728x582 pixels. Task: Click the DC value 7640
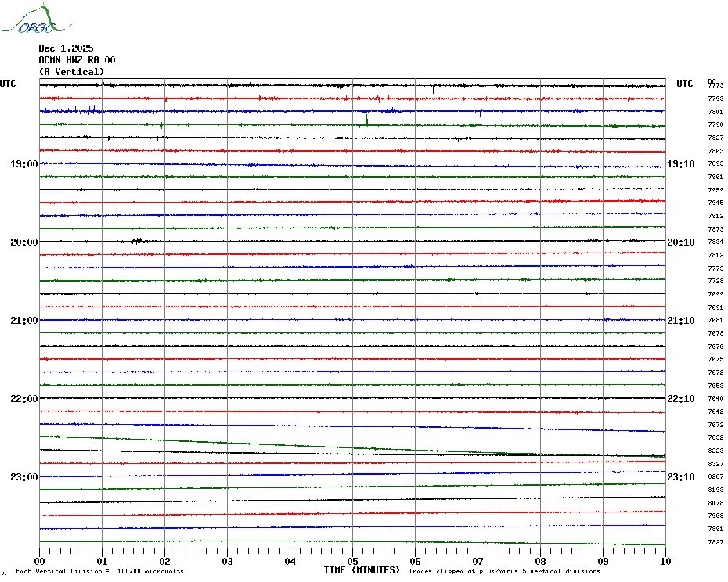point(715,398)
